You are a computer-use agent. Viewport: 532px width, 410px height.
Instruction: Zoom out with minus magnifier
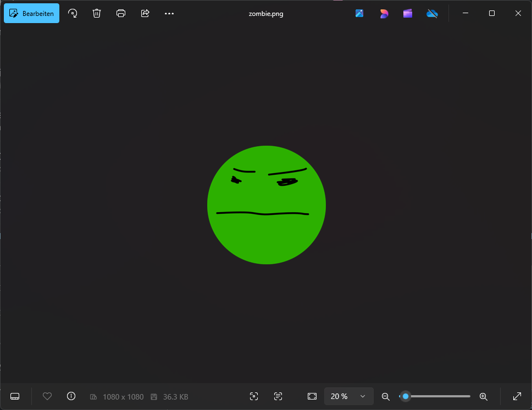[385, 396]
